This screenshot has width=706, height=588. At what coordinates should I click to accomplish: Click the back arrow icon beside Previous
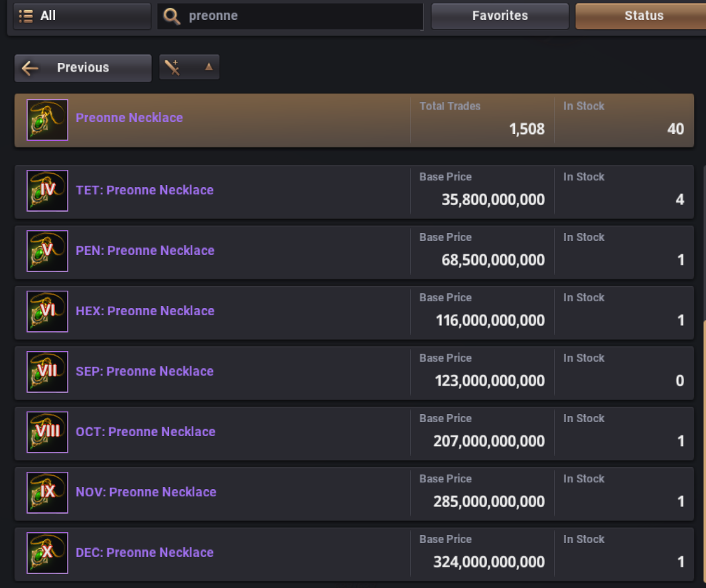pos(30,68)
